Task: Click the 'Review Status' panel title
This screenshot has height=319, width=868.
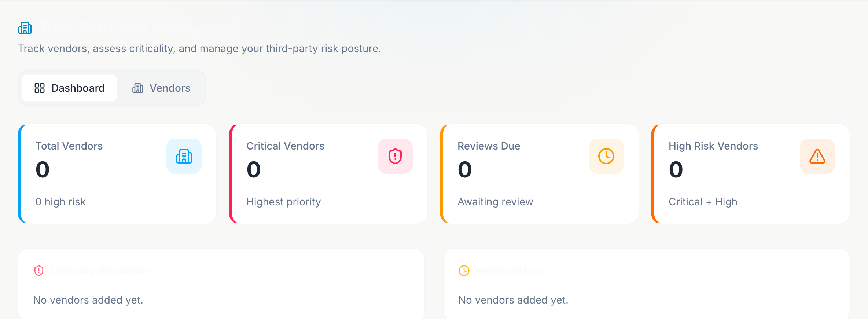Action: tap(509, 271)
